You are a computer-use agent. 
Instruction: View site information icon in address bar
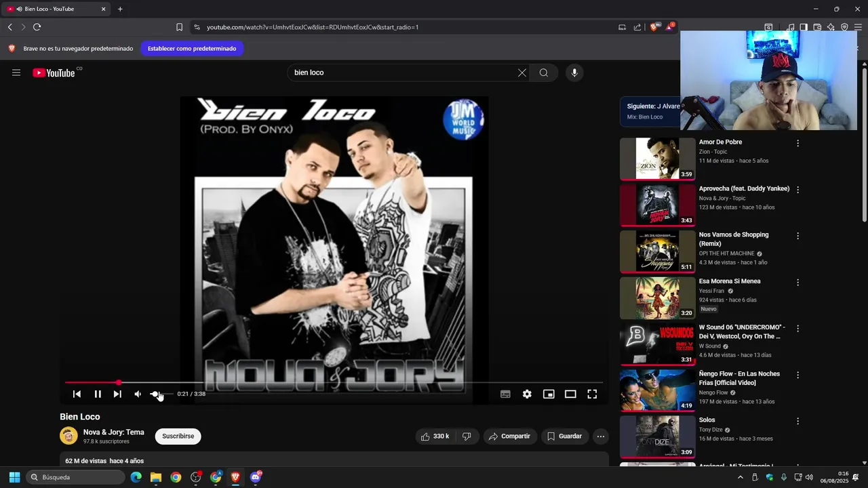197,27
